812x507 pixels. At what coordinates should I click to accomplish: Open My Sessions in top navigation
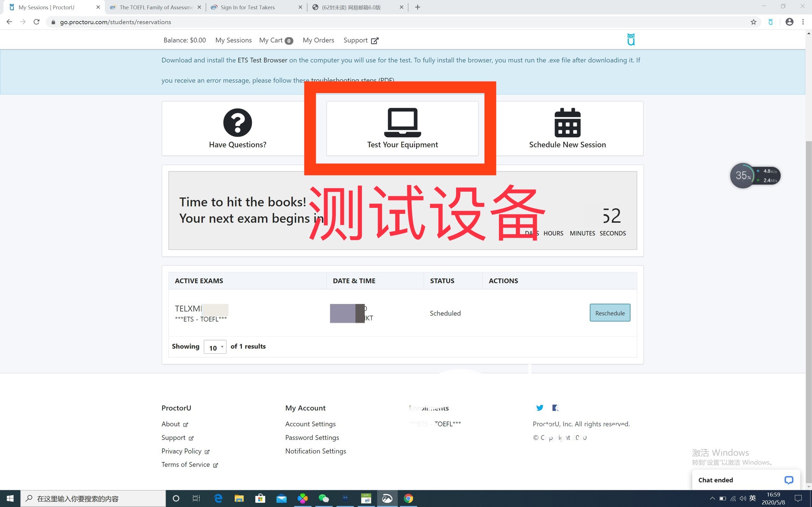pyautogui.click(x=233, y=40)
